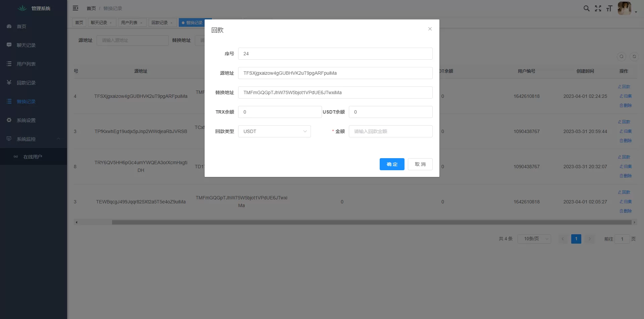Image resolution: width=644 pixels, height=319 pixels.
Task: Click the next page arrow
Action: pos(589,239)
